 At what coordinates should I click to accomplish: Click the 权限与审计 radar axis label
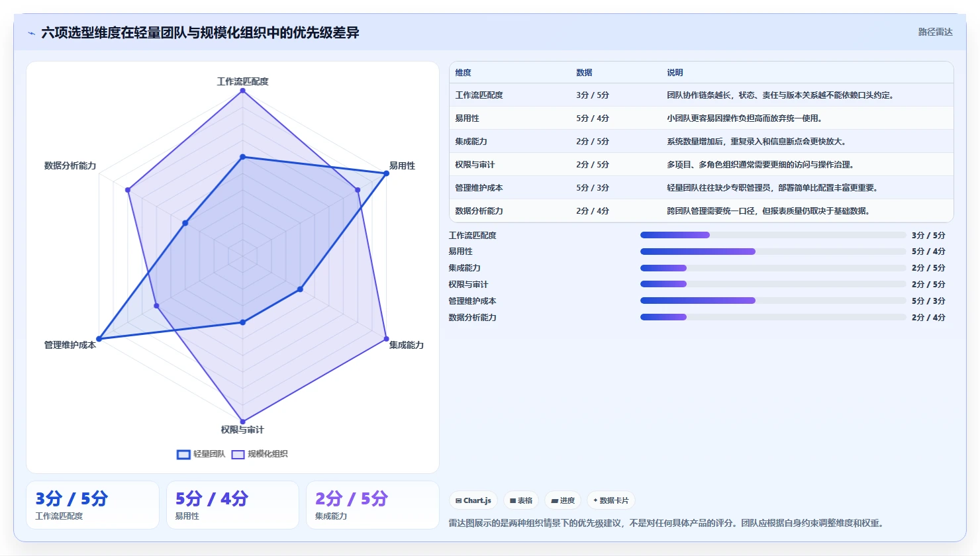pyautogui.click(x=242, y=430)
